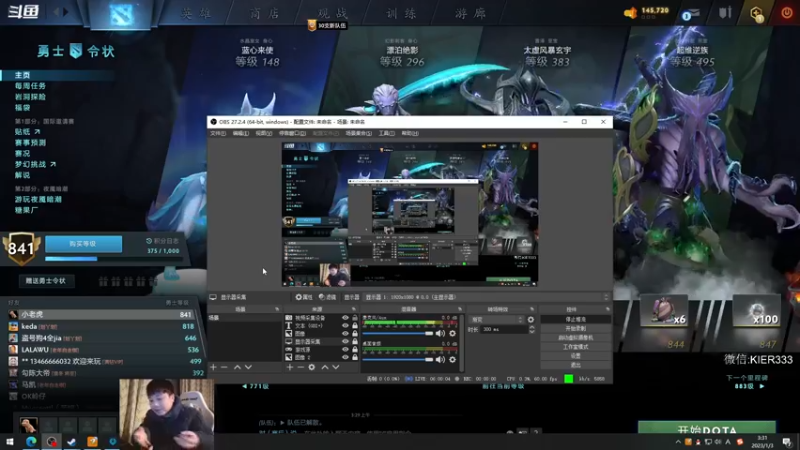
Task: Undock the scenes panel via corner icon
Action: point(277,309)
